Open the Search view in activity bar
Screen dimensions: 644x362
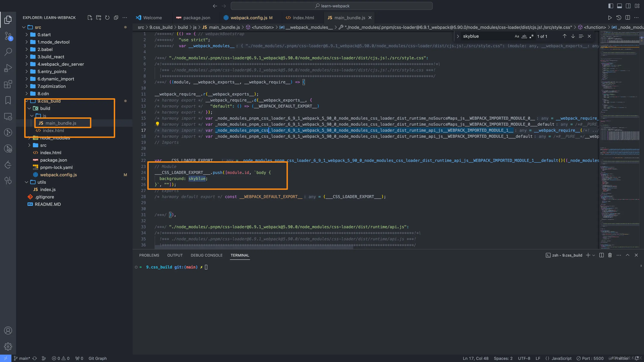tap(8, 52)
